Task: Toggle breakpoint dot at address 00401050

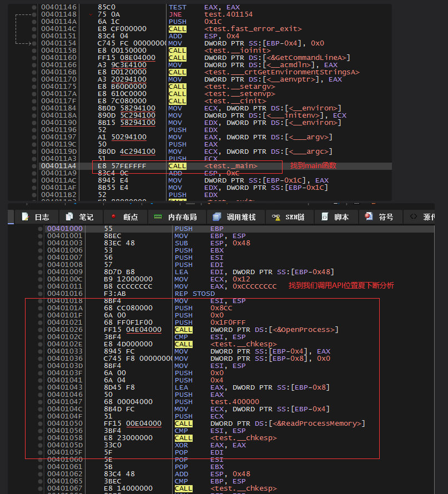Action: [40, 424]
